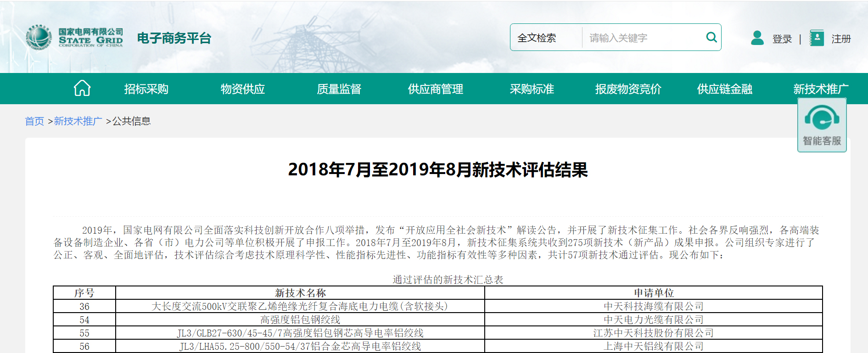Image resolution: width=868 pixels, height=353 pixels.
Task: Open 供应链金融 navigation item
Action: point(724,89)
